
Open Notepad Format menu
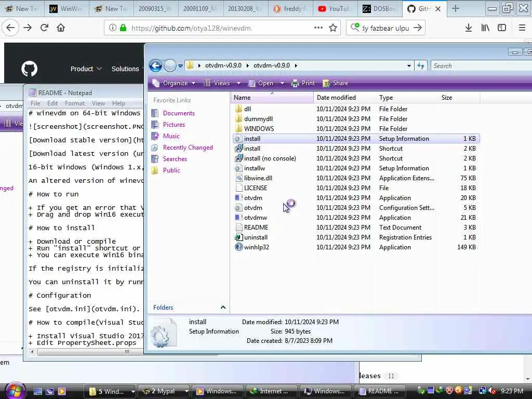(x=74, y=103)
